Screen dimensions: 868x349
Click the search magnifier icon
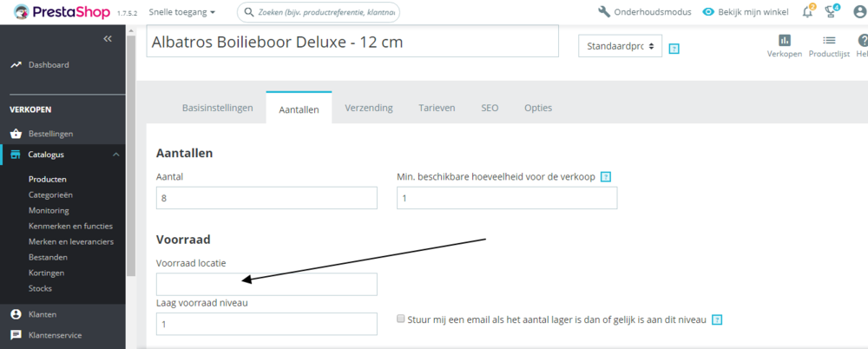coord(249,12)
